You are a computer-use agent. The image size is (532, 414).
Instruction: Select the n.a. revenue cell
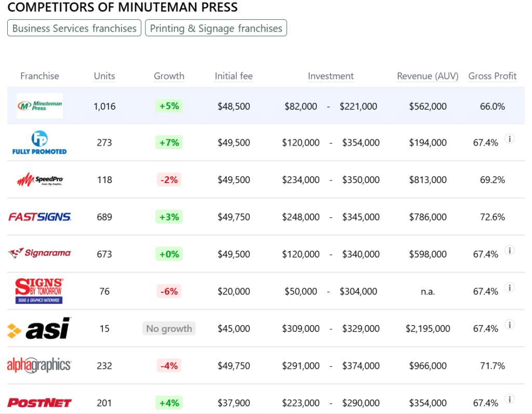(x=428, y=292)
